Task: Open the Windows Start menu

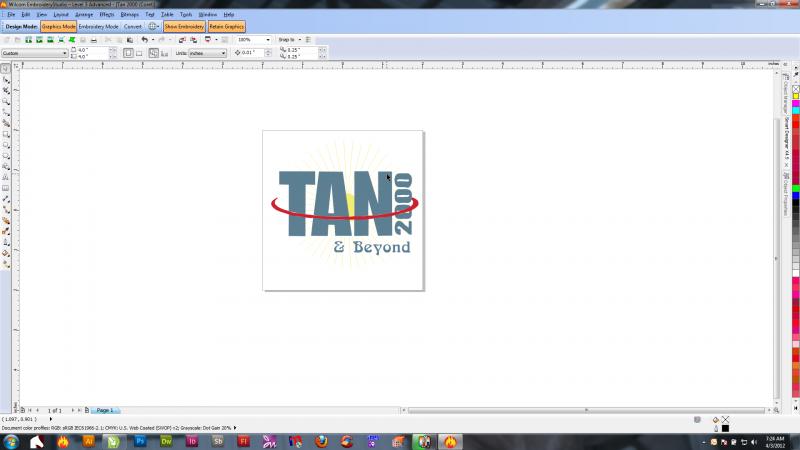Action: pyautogui.click(x=11, y=441)
